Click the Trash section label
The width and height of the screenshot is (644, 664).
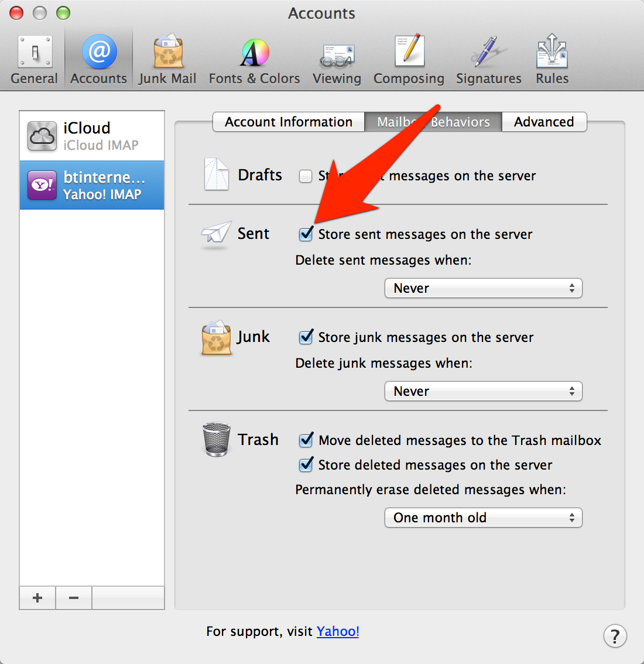258,440
